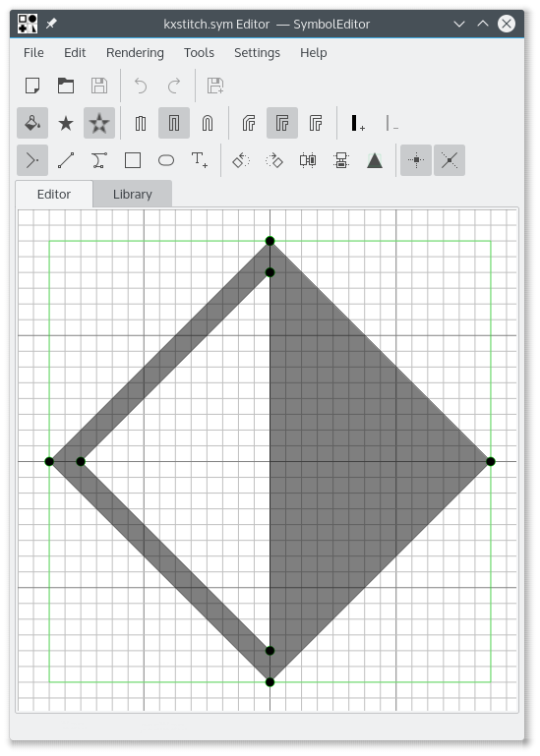Viewport: 540px width, 756px height.
Task: Select the Ellipse tool
Action: click(x=166, y=160)
